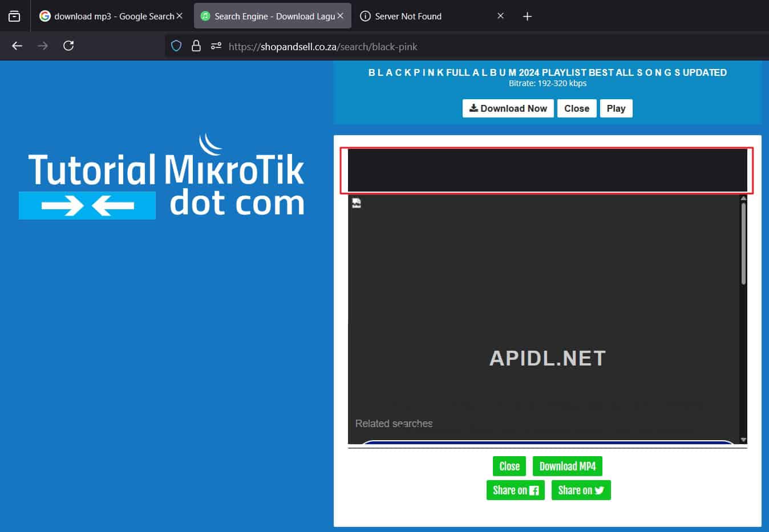Click 'Share on' Facebook button
769x532 pixels.
(x=516, y=490)
